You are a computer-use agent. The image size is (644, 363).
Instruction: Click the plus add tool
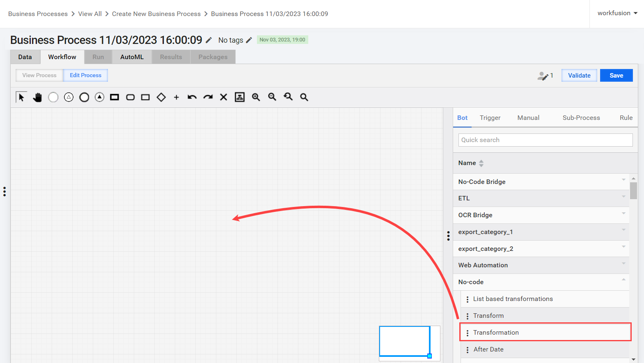(176, 97)
